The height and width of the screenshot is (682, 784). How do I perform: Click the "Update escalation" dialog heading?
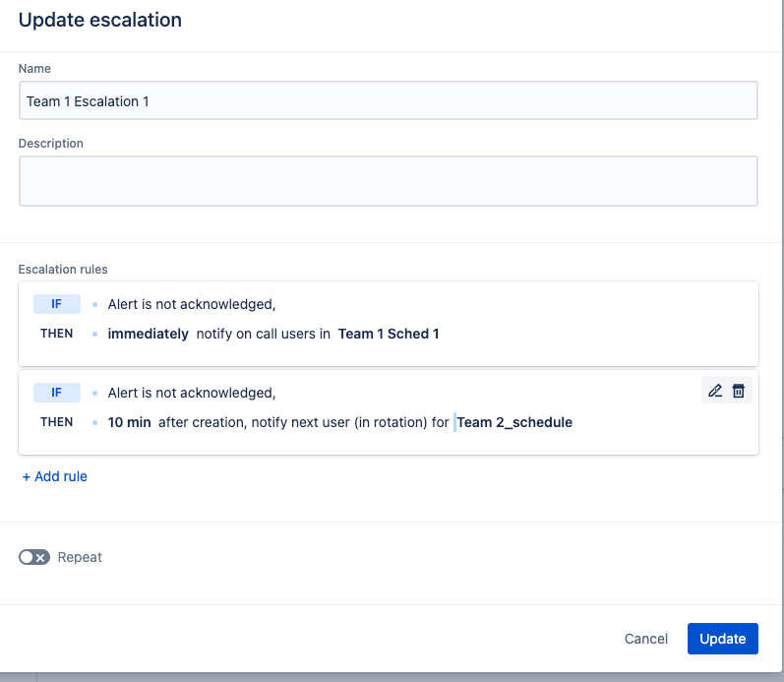[100, 20]
